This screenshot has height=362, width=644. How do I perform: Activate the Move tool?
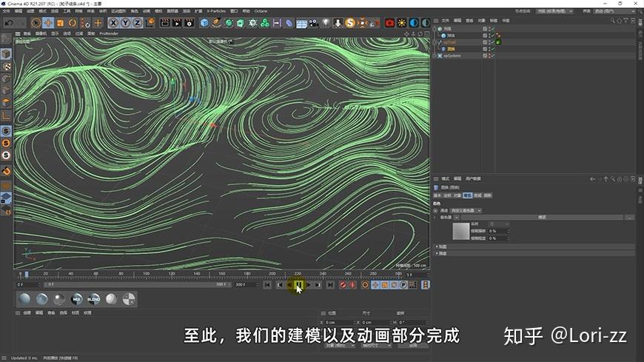(x=48, y=23)
